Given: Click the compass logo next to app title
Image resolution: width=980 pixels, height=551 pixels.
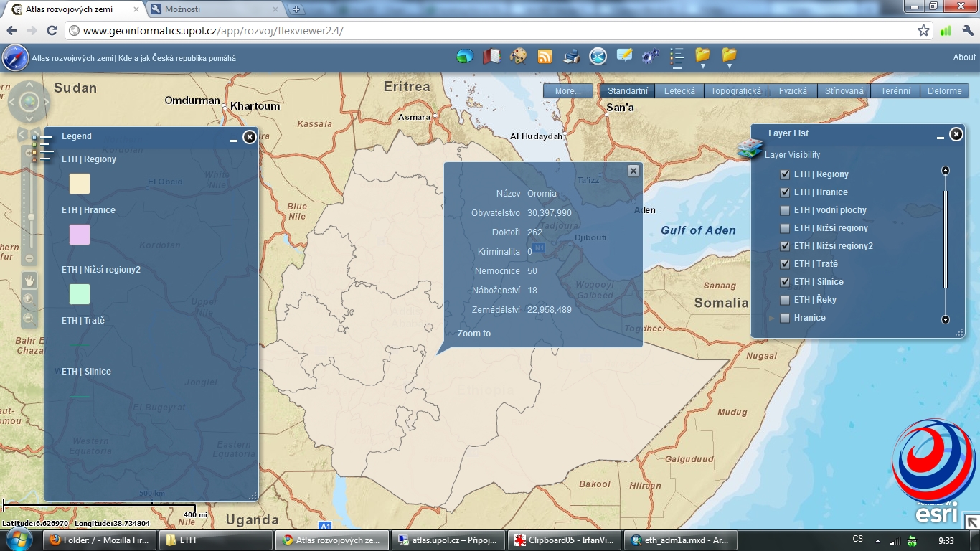Looking at the screenshot, I should (15, 57).
